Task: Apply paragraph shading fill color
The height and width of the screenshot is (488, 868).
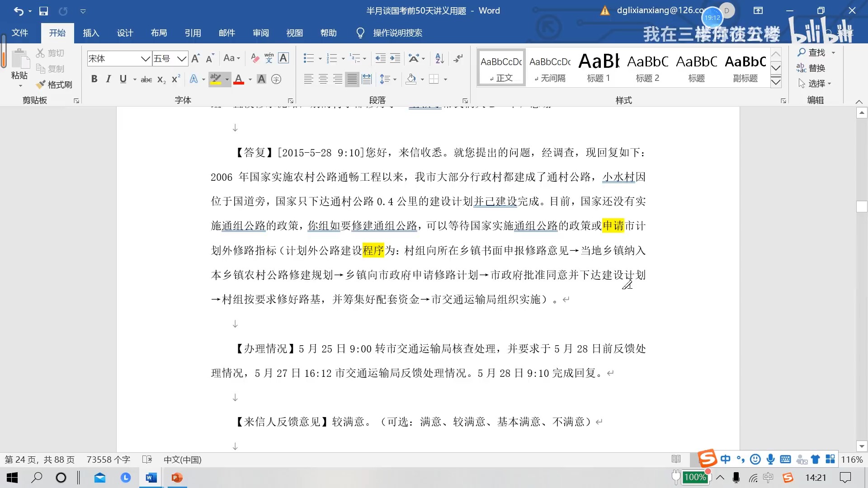Action: coord(411,79)
